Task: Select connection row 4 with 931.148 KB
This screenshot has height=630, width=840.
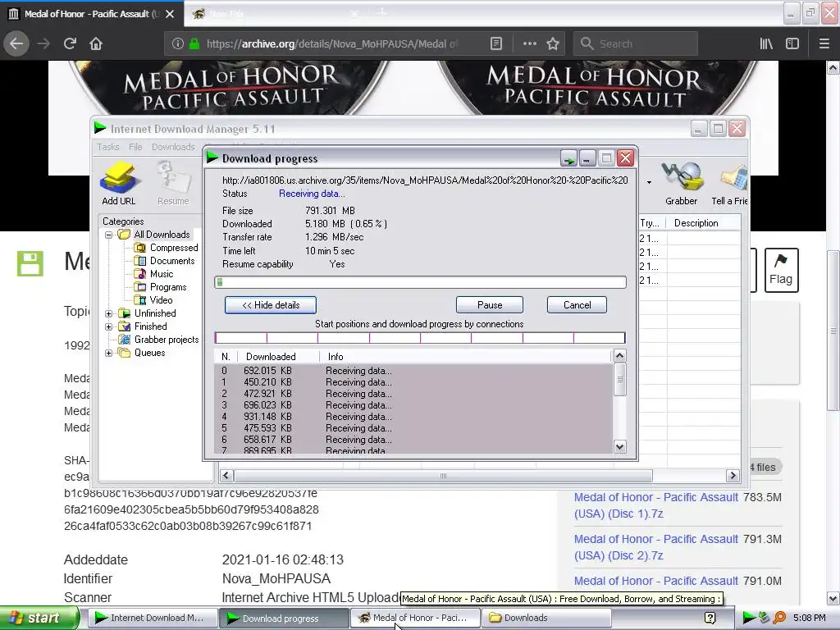Action: (x=413, y=417)
